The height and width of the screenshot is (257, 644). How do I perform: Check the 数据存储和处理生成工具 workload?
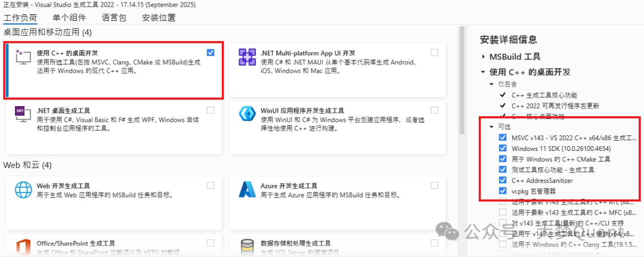pos(435,243)
